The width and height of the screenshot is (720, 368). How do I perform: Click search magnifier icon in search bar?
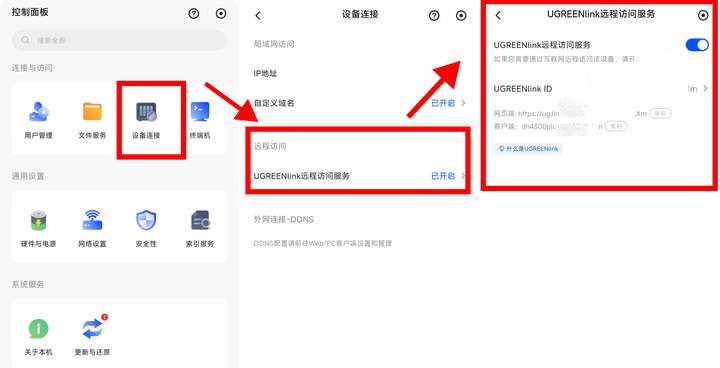click(25, 40)
